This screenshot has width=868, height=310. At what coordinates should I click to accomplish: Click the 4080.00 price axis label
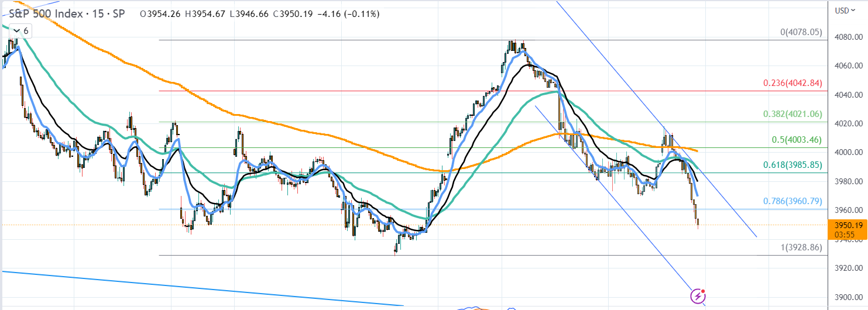point(849,37)
